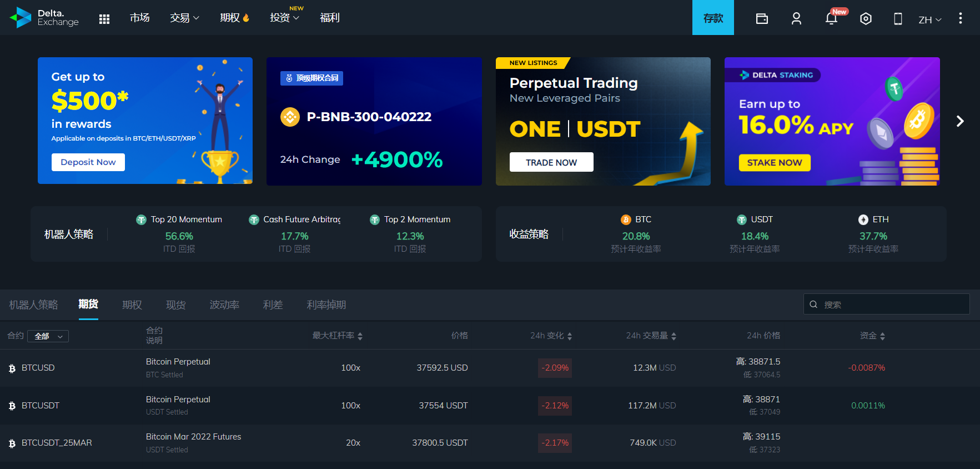Click the -2.12% change cell
Viewport: 980px width, 469px height.
(555, 406)
